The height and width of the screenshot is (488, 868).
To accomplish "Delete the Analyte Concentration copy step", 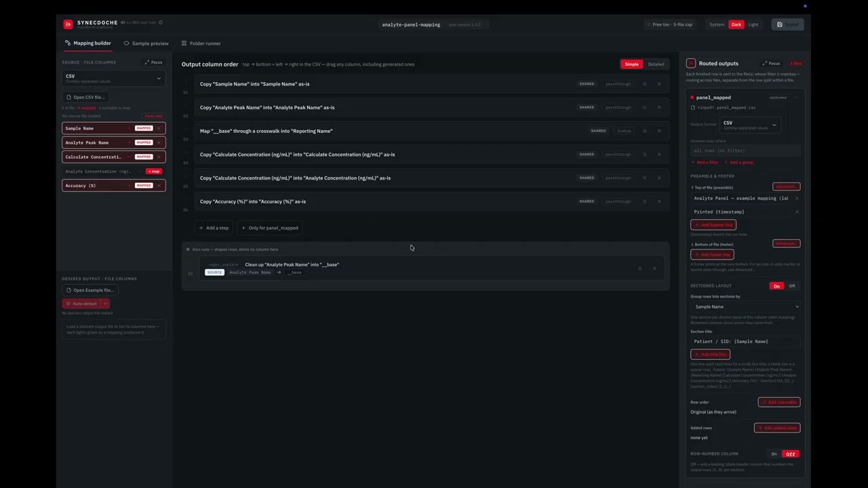I will click(x=659, y=178).
